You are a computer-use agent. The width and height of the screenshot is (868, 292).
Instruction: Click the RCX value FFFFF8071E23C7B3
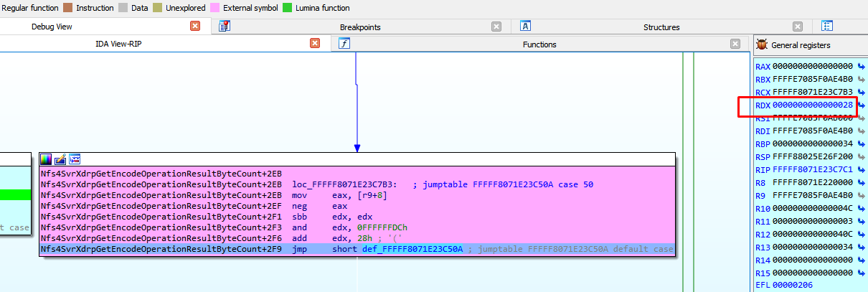(x=813, y=92)
